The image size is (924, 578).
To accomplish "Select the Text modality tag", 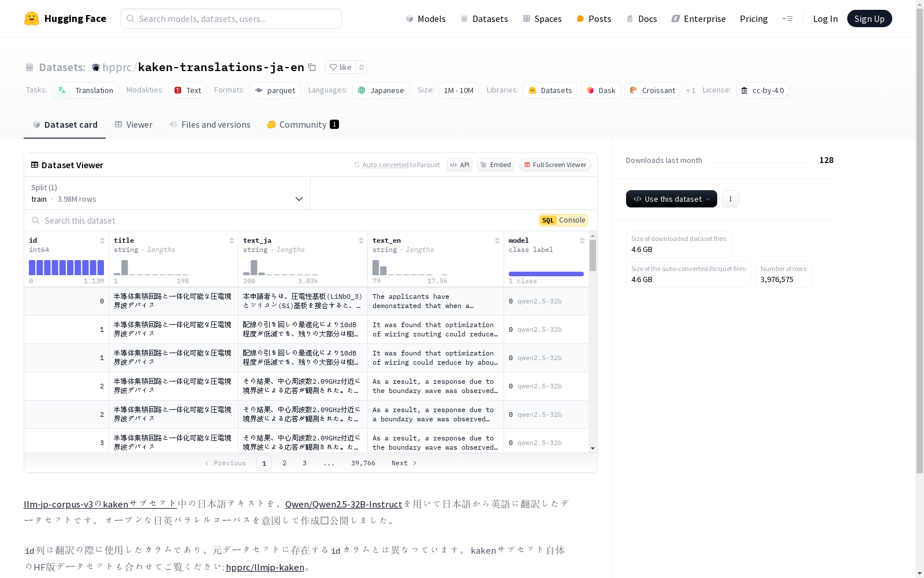I will pos(188,90).
